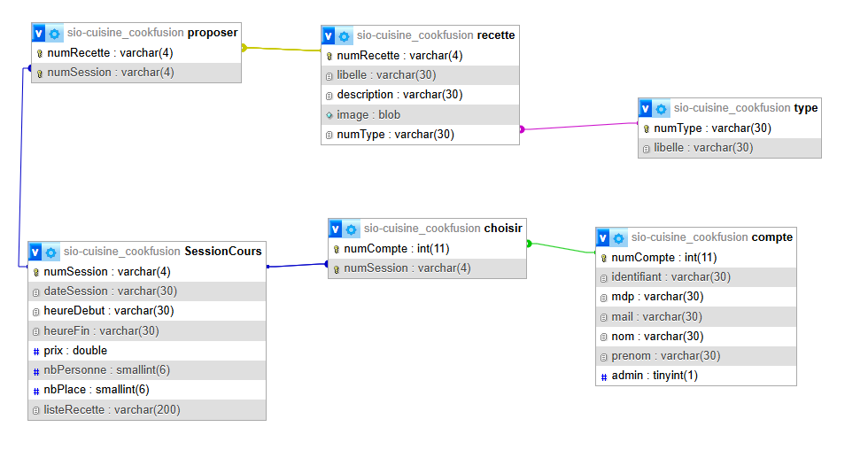The height and width of the screenshot is (458, 868).
Task: Open the gear options of the proposer table
Action: [x=54, y=34]
